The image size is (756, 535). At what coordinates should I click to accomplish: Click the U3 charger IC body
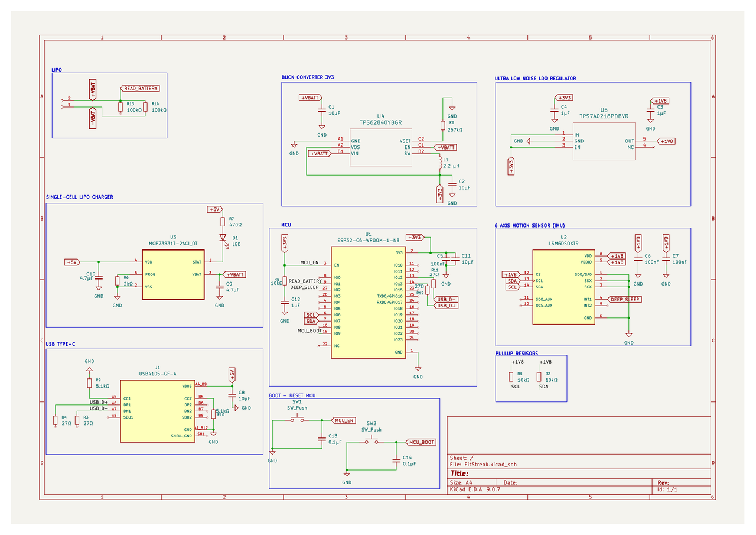click(173, 274)
